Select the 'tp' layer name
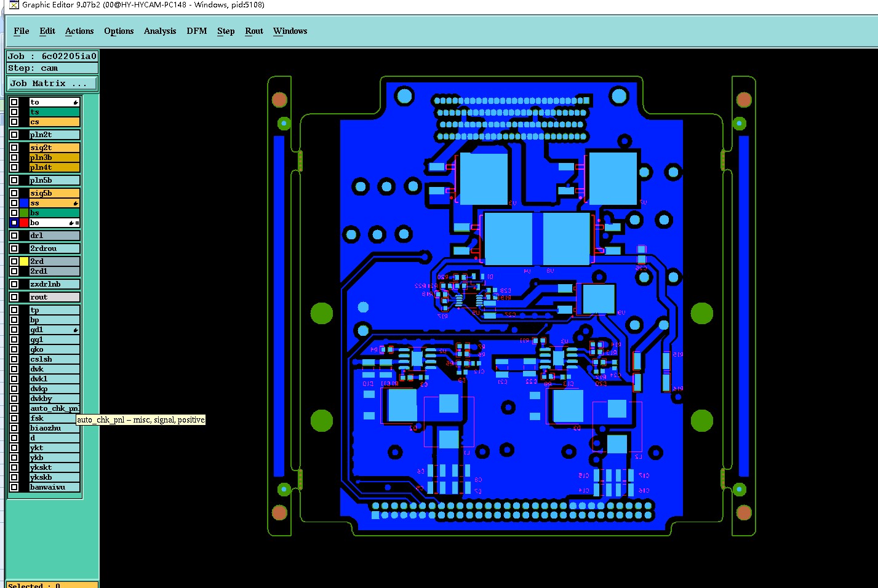 tap(55, 311)
